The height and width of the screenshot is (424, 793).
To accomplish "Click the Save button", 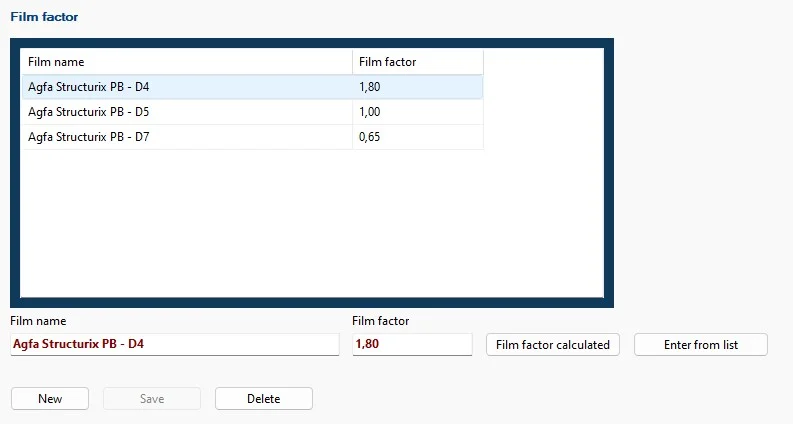I will pyautogui.click(x=152, y=399).
